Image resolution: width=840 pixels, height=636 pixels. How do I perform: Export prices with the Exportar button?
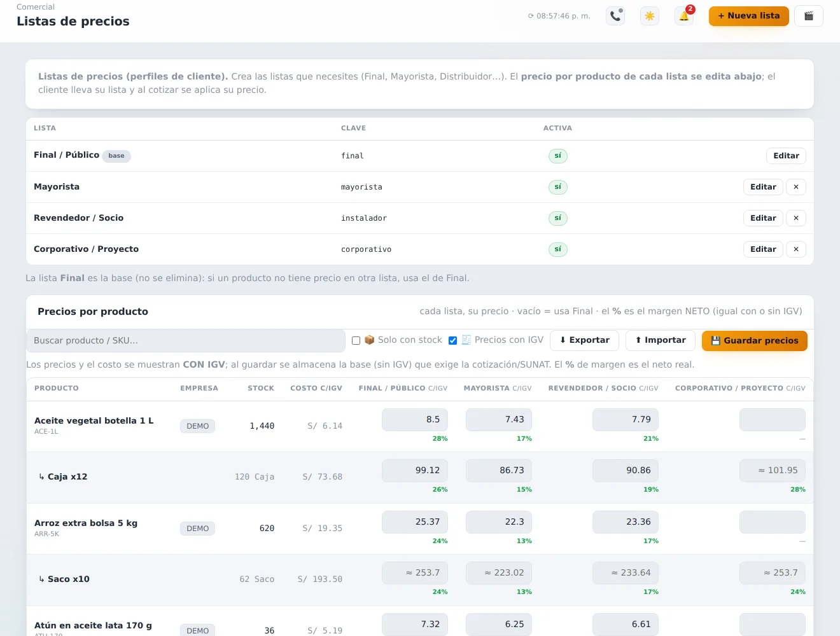[x=585, y=340]
